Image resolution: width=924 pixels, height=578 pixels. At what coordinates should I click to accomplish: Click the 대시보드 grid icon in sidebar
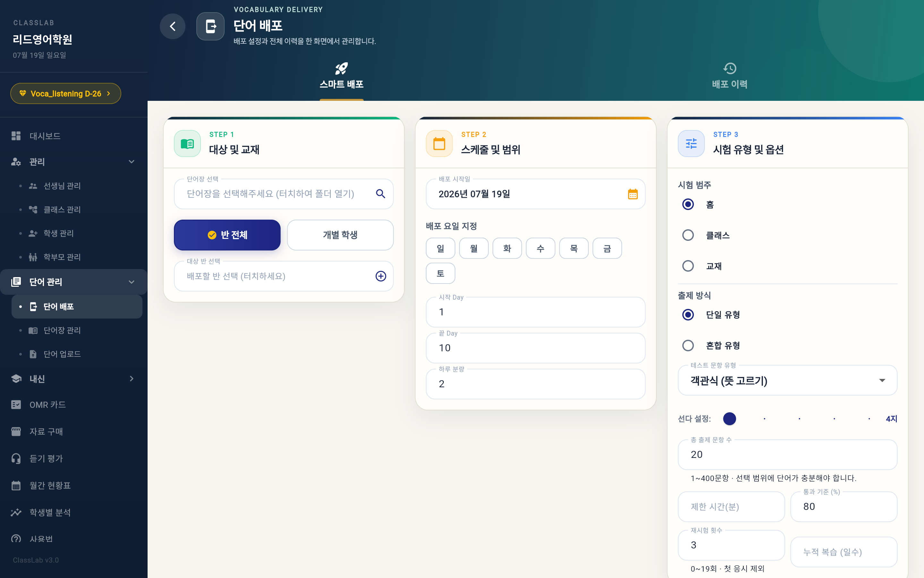[x=16, y=136]
